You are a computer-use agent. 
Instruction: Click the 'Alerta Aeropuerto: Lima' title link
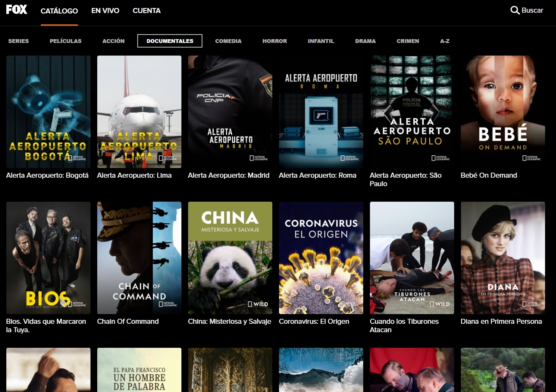click(x=134, y=176)
